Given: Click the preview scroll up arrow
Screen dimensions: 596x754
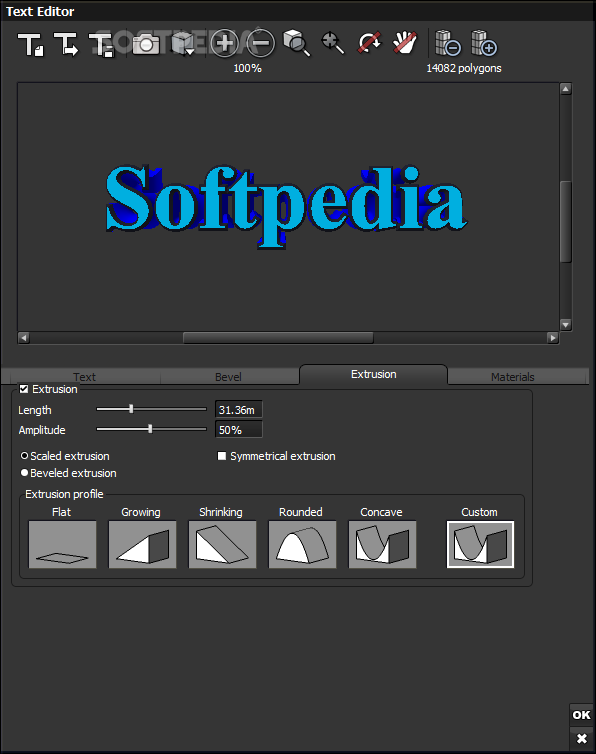Looking at the screenshot, I should (566, 89).
